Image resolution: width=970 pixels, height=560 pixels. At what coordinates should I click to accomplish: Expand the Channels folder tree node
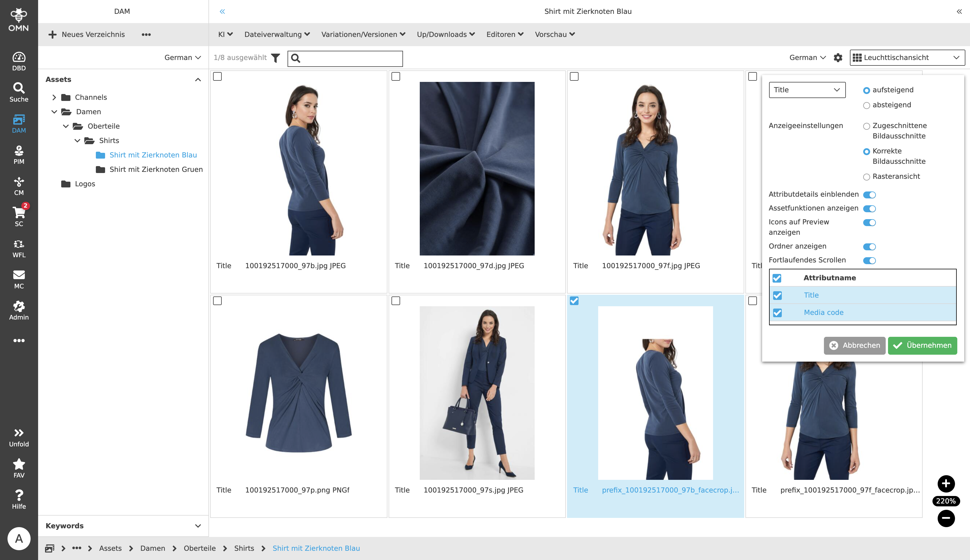(x=54, y=97)
